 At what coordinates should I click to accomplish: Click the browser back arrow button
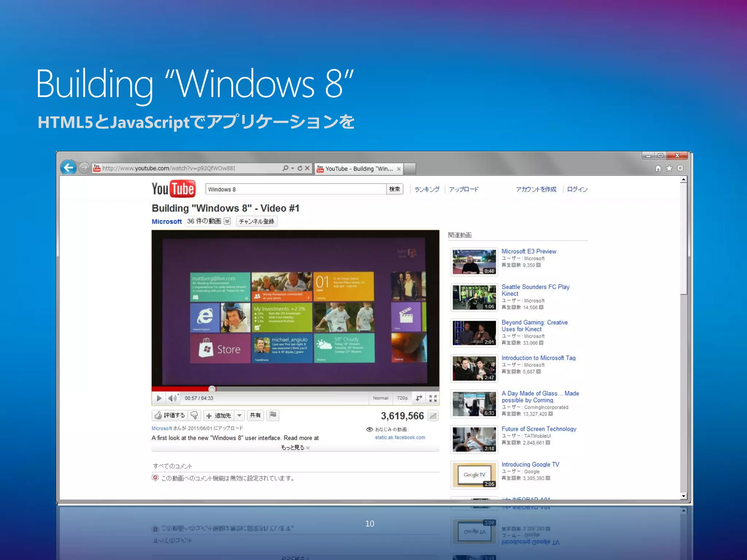68,168
